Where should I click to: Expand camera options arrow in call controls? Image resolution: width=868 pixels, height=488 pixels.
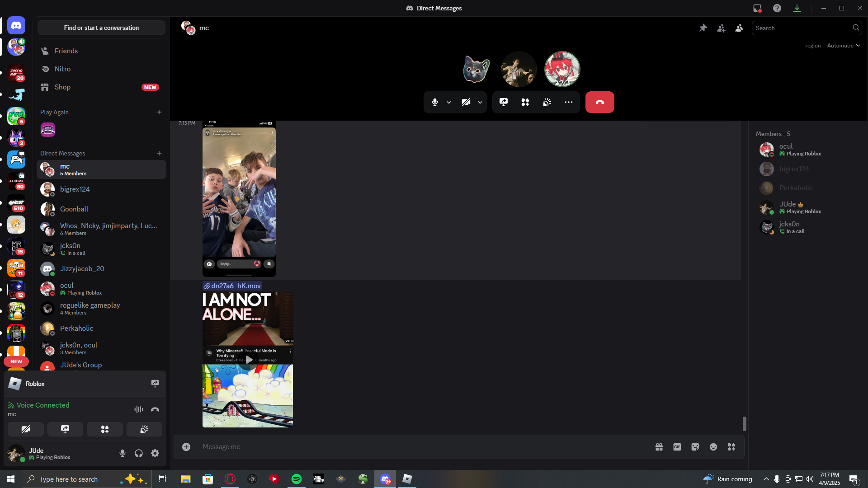[x=480, y=103]
